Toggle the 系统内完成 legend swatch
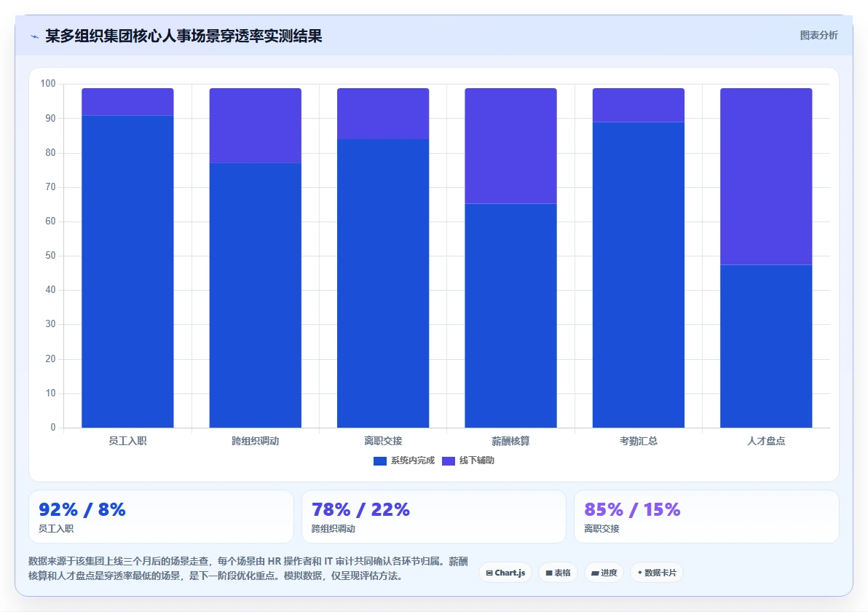Viewport: 868px width, 612px height. click(380, 460)
